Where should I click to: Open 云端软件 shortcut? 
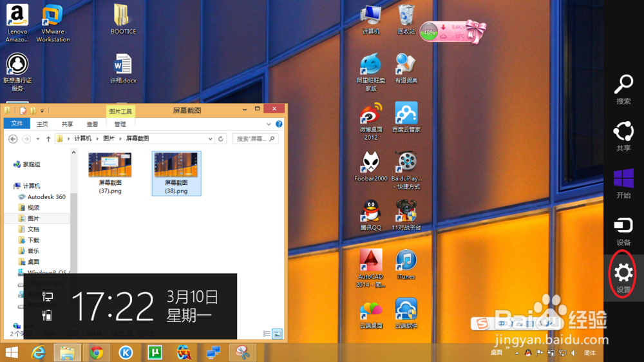tap(406, 314)
